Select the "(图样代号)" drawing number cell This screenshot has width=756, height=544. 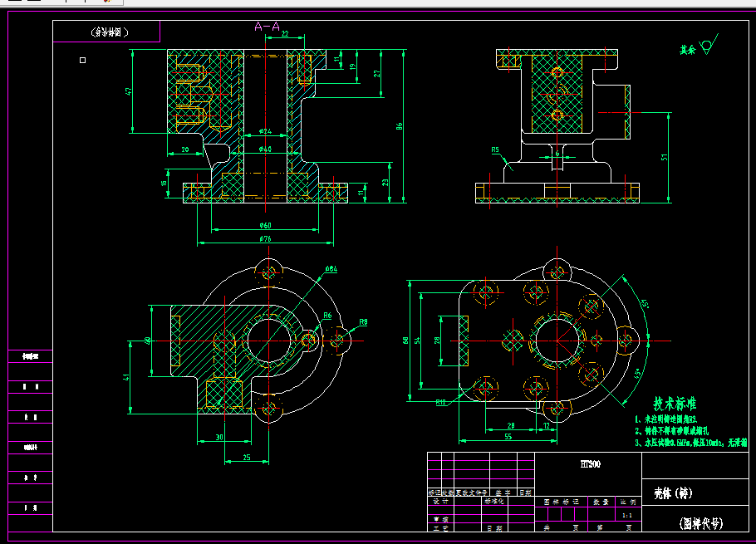(701, 523)
